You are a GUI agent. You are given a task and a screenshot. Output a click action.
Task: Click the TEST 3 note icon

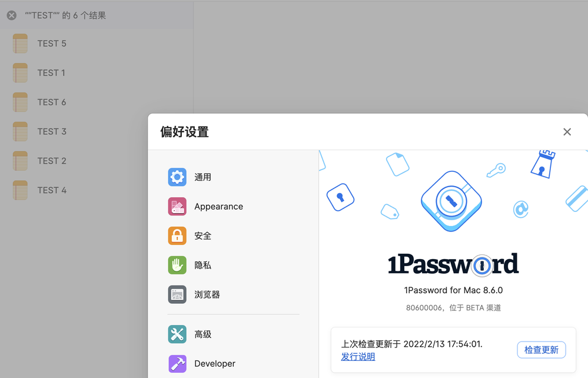coord(21,132)
